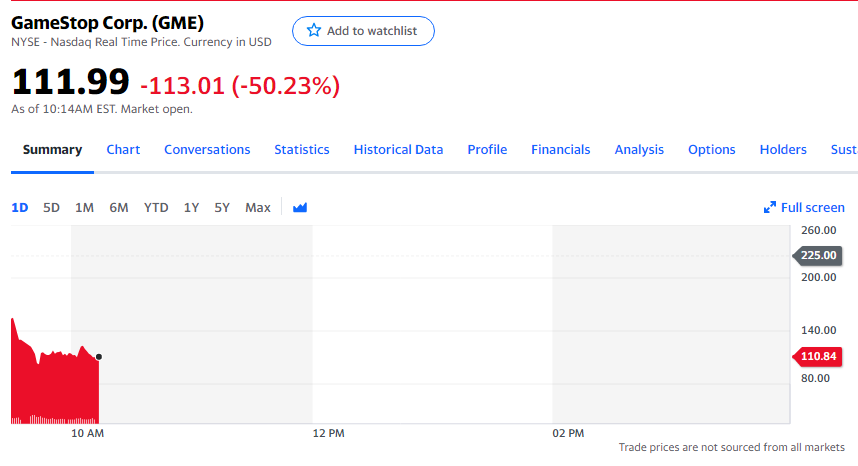Show the 1Y chart range

[192, 208]
